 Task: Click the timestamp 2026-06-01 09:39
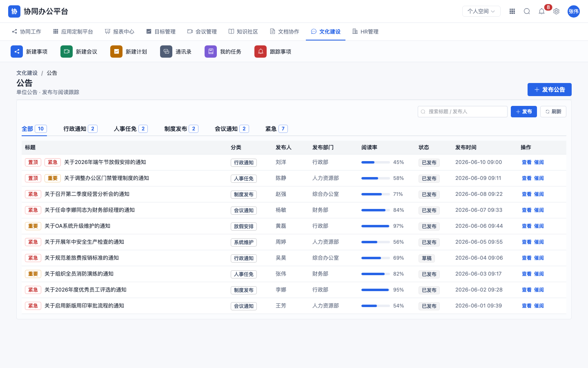pos(479,306)
